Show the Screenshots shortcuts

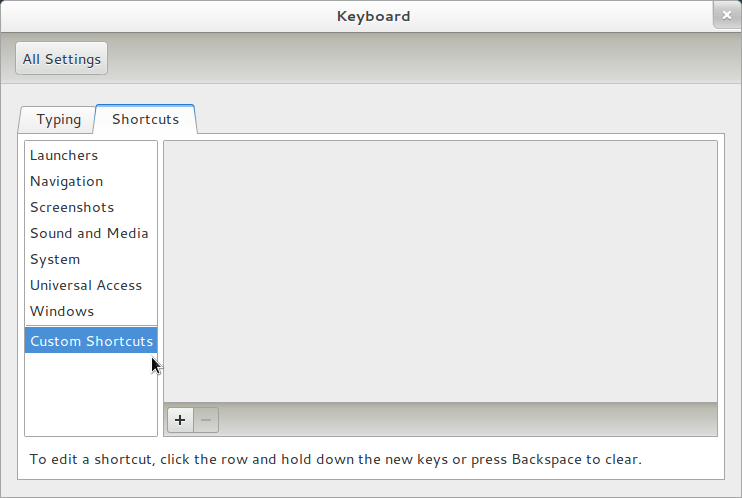(x=72, y=207)
